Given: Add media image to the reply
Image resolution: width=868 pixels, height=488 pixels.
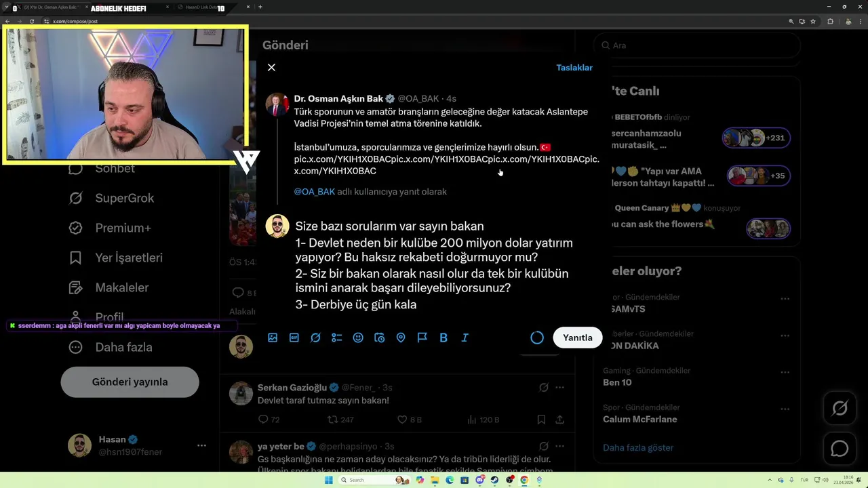Looking at the screenshot, I should point(273,338).
